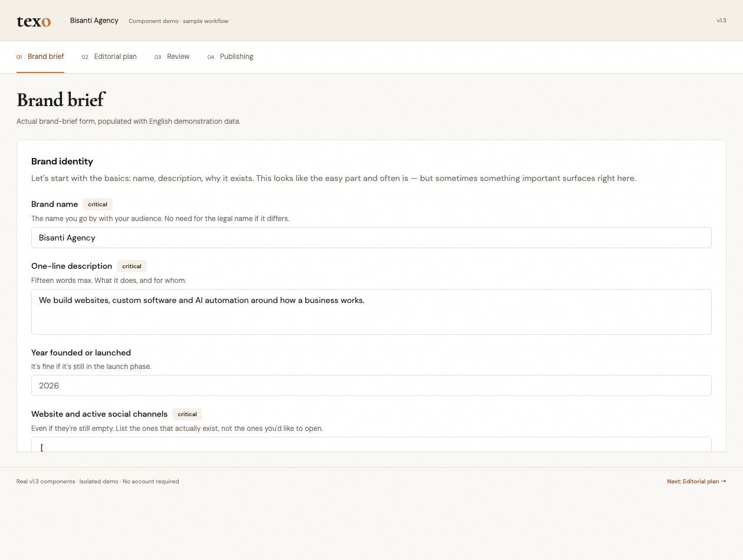743x560 pixels.
Task: Click the Year founded input field
Action: click(x=371, y=386)
